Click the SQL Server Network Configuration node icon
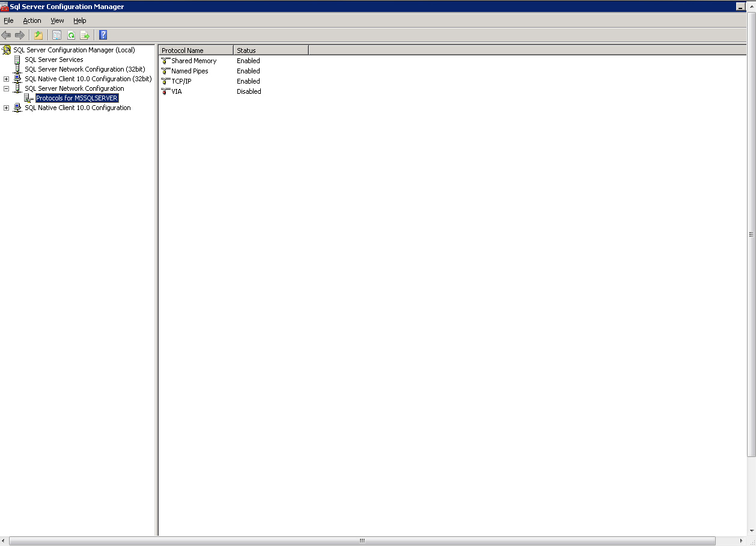Screen dimensions: 756x546 tap(17, 88)
